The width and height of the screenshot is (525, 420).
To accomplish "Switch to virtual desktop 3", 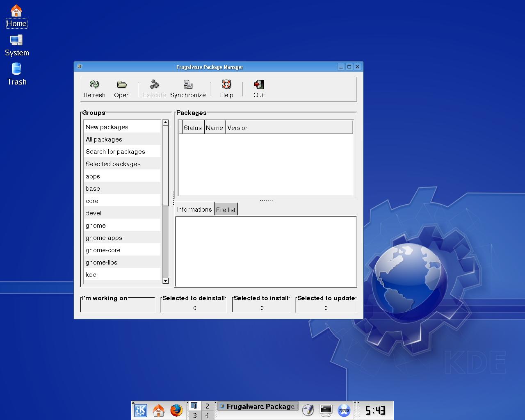I will click(x=194, y=415).
